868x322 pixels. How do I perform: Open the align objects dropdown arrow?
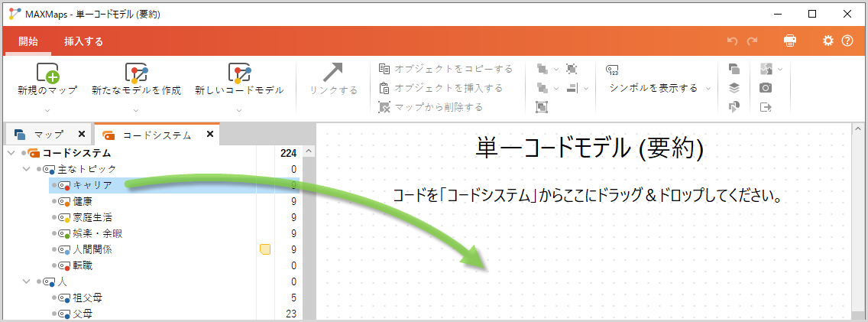586,87
